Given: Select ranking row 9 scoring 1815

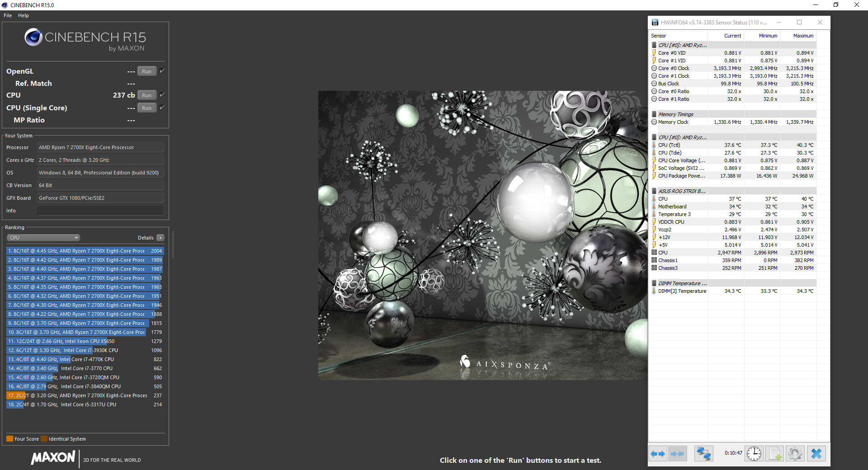Looking at the screenshot, I should coord(85,323).
